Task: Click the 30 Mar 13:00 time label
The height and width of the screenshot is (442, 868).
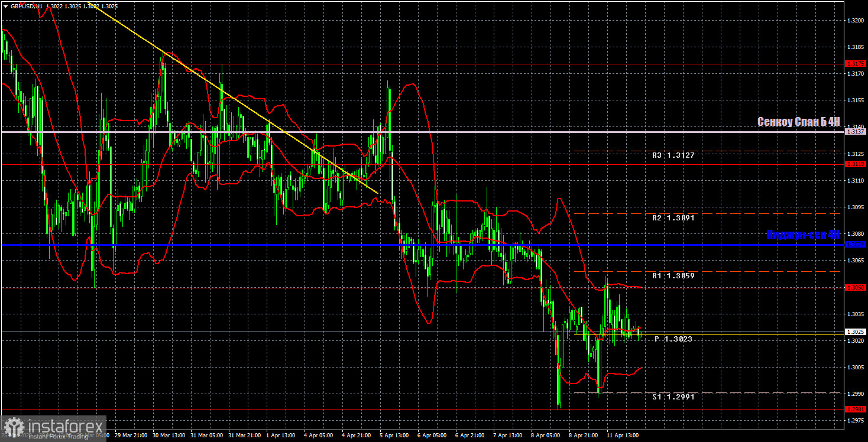Action: (169, 435)
